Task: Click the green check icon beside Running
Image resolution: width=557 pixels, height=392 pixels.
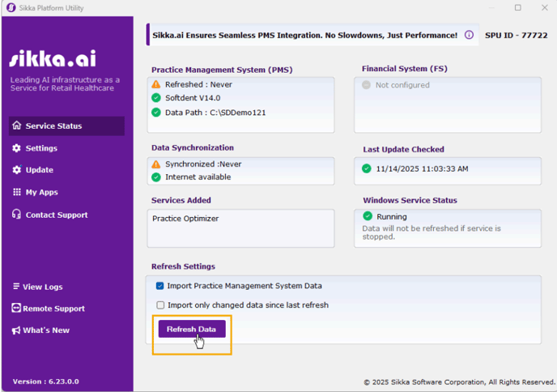Action: tap(368, 216)
